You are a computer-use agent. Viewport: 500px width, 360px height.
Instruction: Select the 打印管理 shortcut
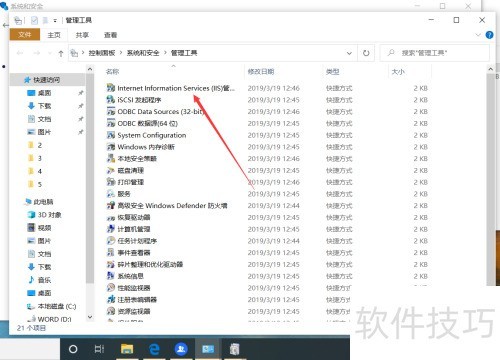tap(125, 182)
